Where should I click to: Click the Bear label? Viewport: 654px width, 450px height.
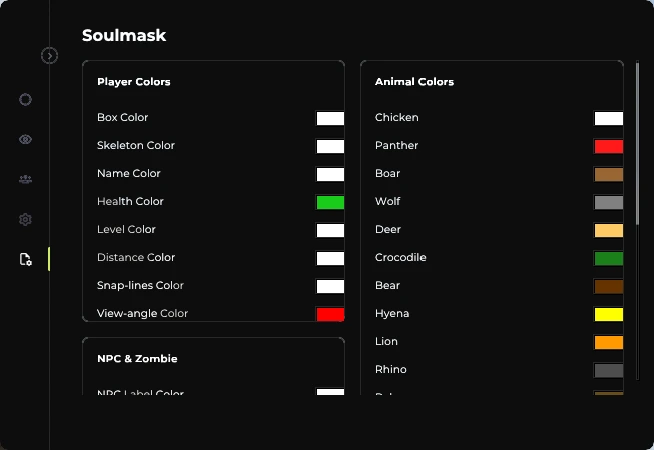tap(387, 285)
